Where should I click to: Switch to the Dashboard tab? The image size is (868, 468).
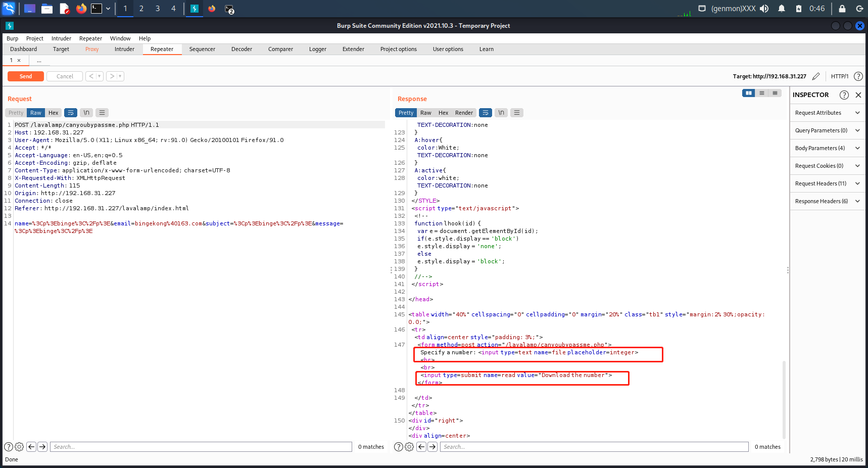[x=24, y=49]
